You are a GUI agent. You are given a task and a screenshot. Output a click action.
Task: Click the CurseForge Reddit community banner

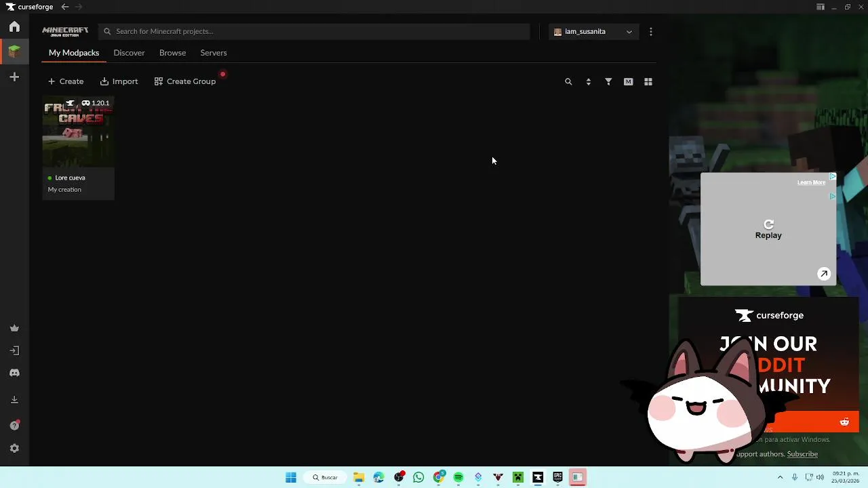point(768,366)
